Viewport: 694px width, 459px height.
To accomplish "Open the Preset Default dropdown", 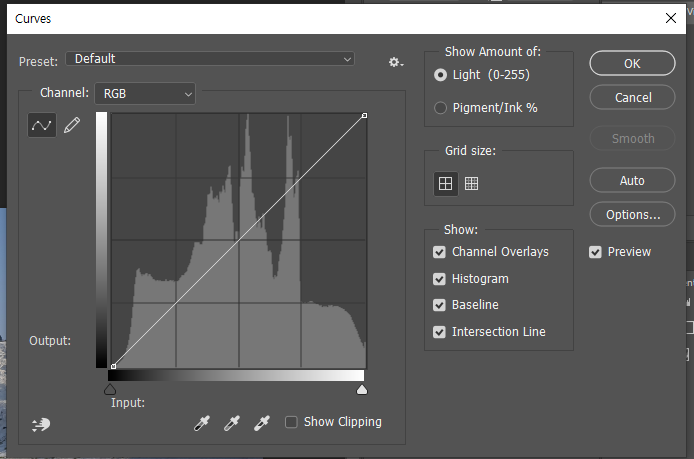I will click(x=210, y=59).
